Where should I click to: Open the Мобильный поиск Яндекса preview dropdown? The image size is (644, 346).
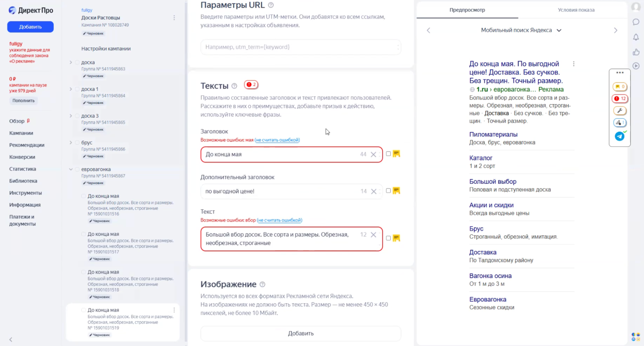tap(521, 30)
